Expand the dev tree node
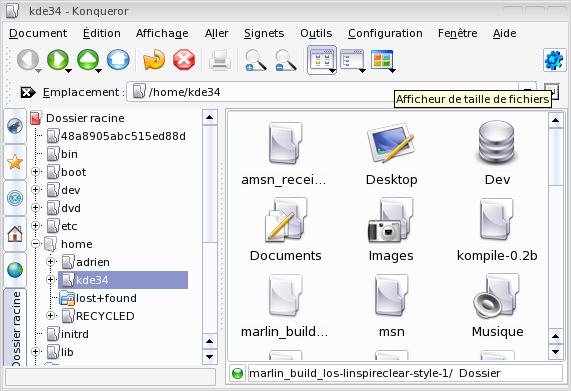 click(x=35, y=190)
